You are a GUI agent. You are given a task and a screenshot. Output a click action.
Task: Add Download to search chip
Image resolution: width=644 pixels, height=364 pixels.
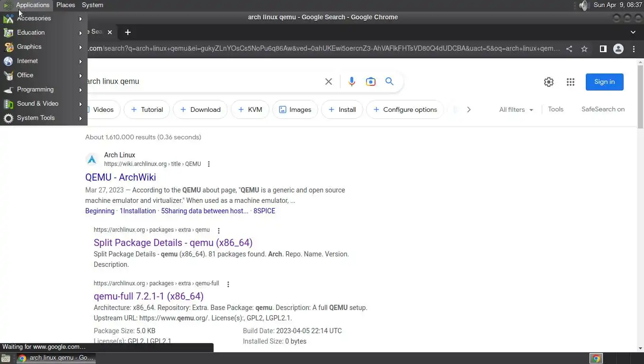pyautogui.click(x=200, y=109)
